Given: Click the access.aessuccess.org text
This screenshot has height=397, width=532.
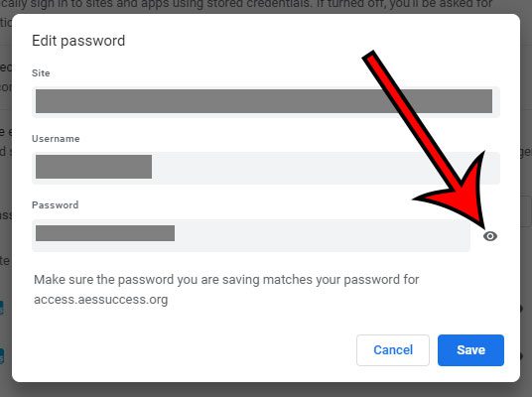Looking at the screenshot, I should tap(101, 300).
